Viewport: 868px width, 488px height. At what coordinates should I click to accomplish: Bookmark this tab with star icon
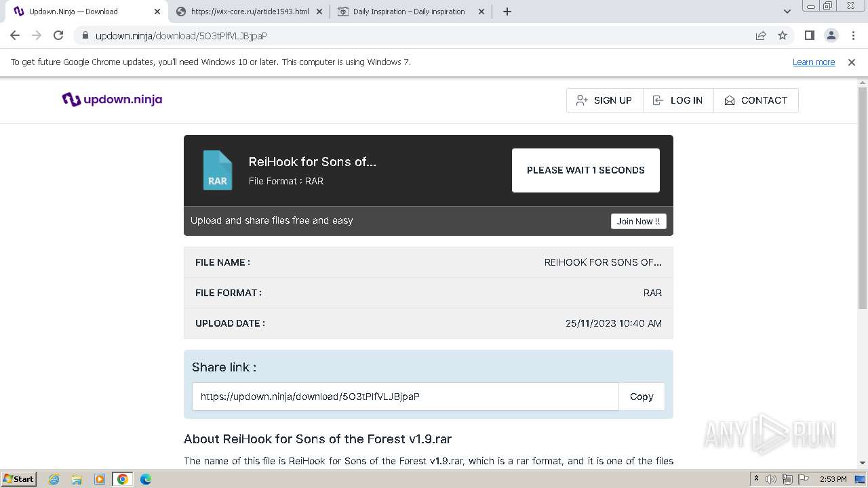(783, 35)
